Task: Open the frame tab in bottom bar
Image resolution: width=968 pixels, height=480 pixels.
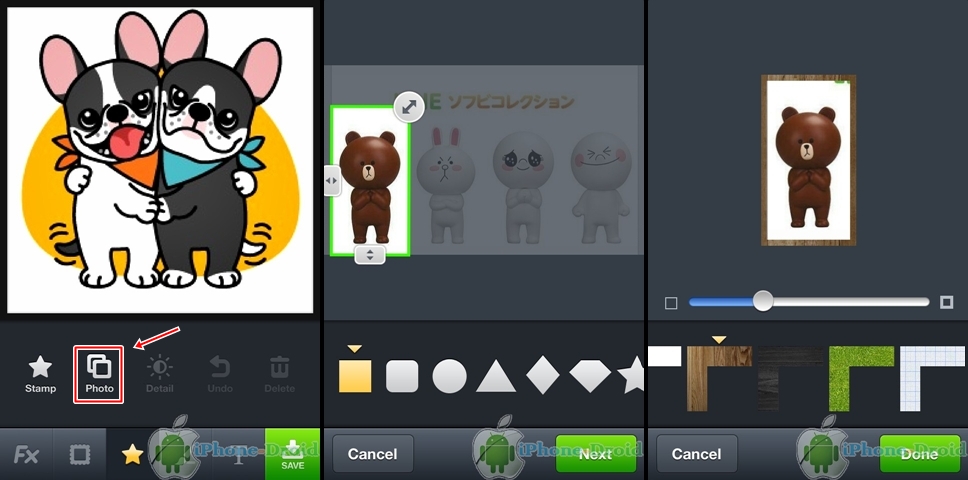Action: point(80,455)
